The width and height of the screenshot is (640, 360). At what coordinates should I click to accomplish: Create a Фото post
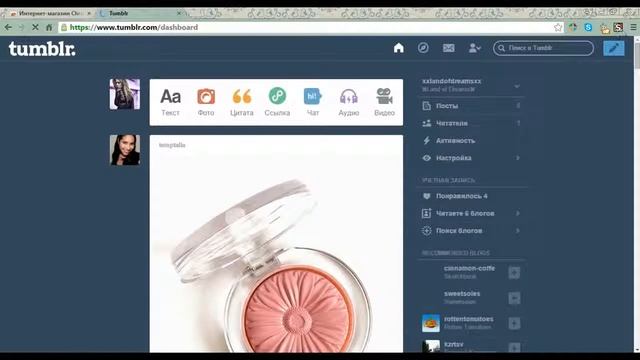[206, 102]
